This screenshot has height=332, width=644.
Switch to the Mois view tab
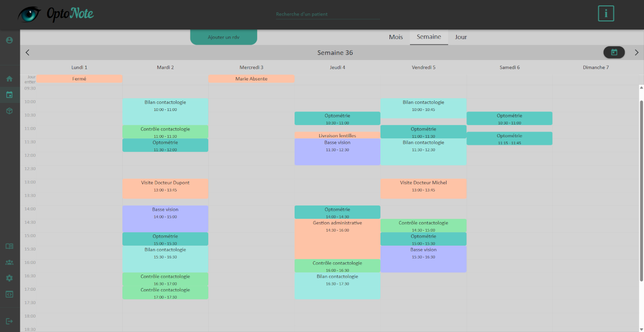(x=396, y=37)
